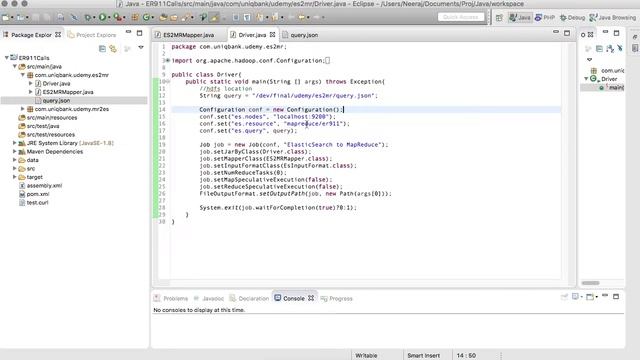Click the Print toolbar icon
Image resolution: width=640 pixels, height=360 pixels.
60,18
